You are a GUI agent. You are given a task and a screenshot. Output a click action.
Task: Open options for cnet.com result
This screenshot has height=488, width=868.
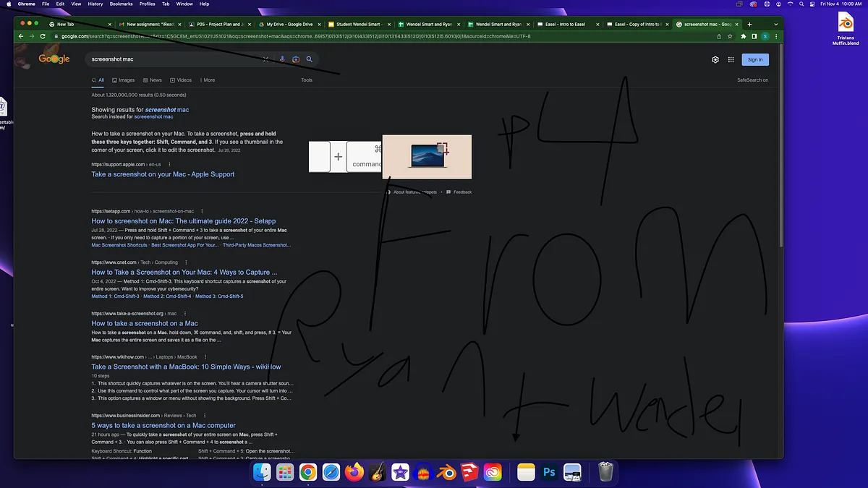tap(186, 262)
